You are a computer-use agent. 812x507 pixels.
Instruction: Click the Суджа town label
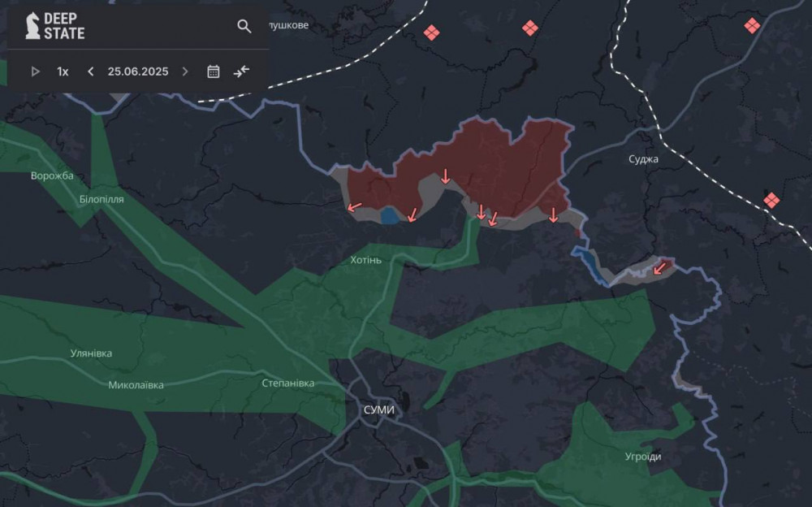coord(643,158)
